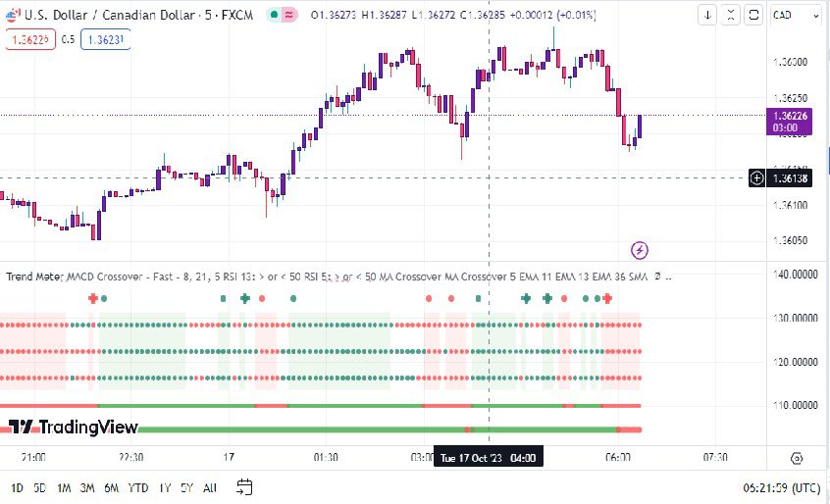Select the 5Y time range
Screen dimensions: 830x504
186,487
